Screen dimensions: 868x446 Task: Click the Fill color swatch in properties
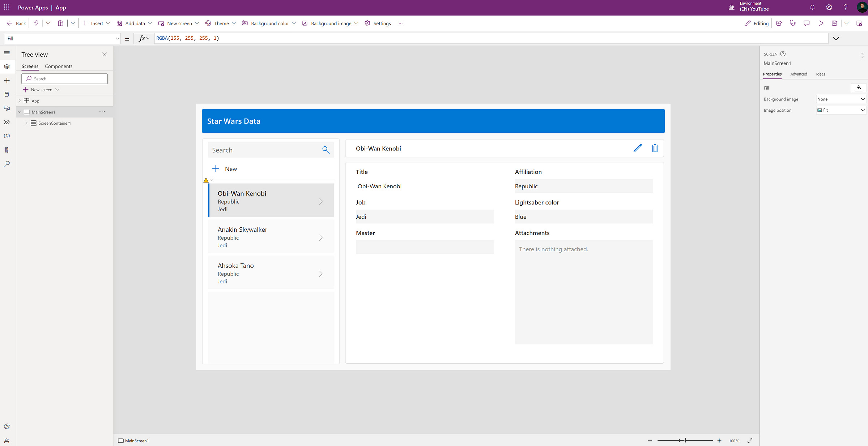(x=859, y=88)
